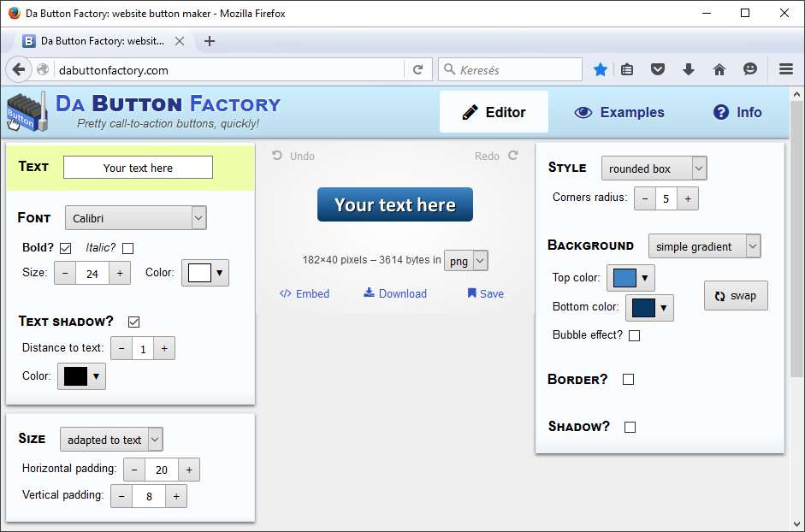The height and width of the screenshot is (532, 805).
Task: Click the vertical padding value field
Action: point(149,497)
